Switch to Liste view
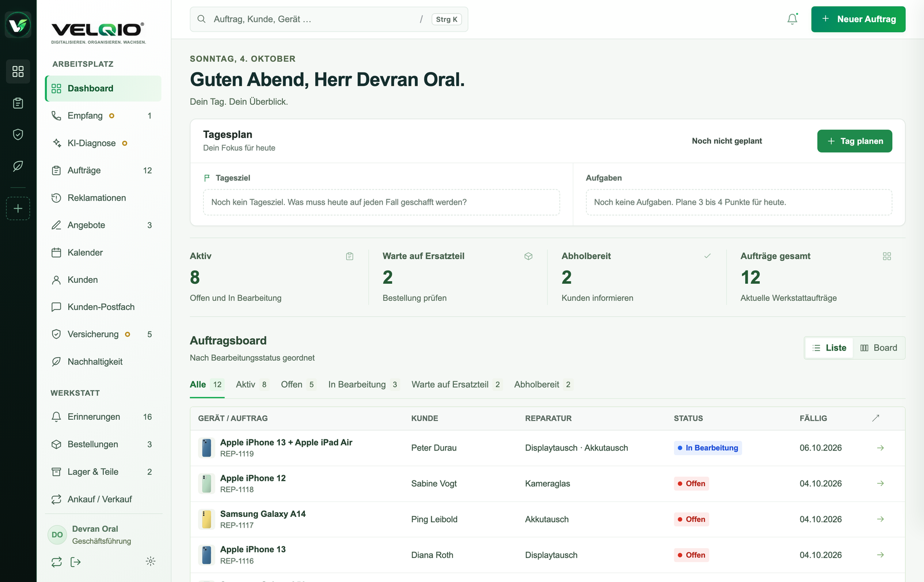Viewport: 924px width, 582px height. click(x=829, y=348)
